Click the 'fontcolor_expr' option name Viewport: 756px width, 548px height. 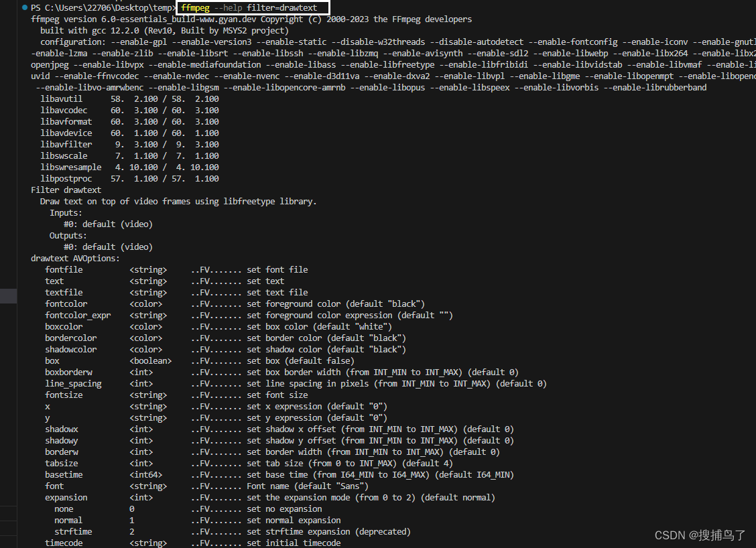(x=78, y=316)
